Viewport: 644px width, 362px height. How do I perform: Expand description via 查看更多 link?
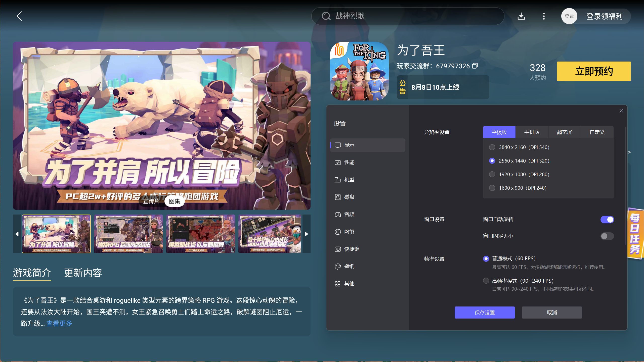(59, 323)
